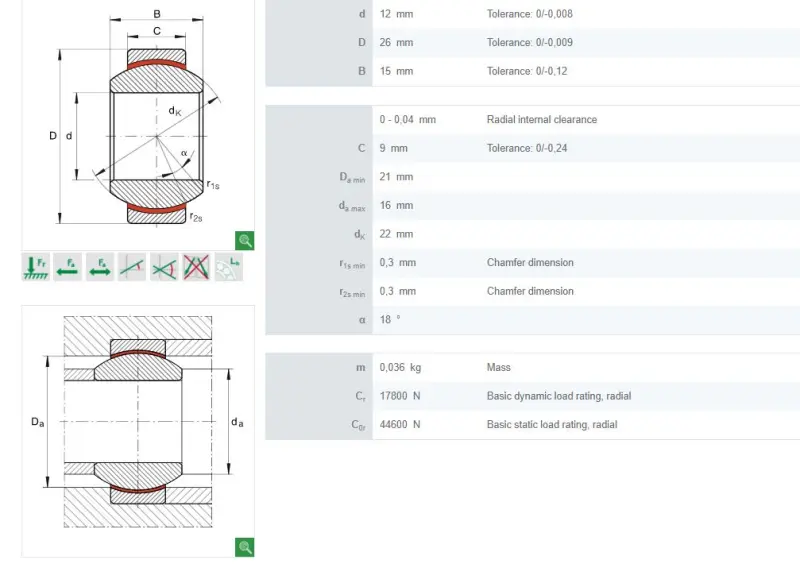Click the tilting angle α 18° value
This screenshot has height=587, width=800.
tap(390, 320)
